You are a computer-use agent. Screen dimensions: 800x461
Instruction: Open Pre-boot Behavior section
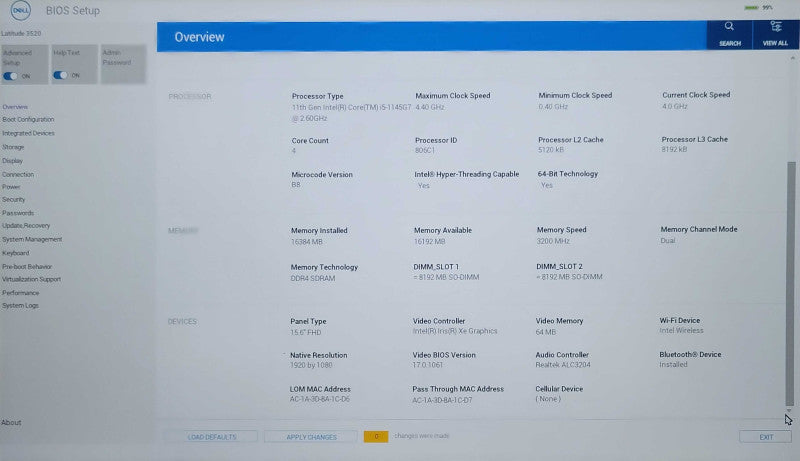coord(27,267)
